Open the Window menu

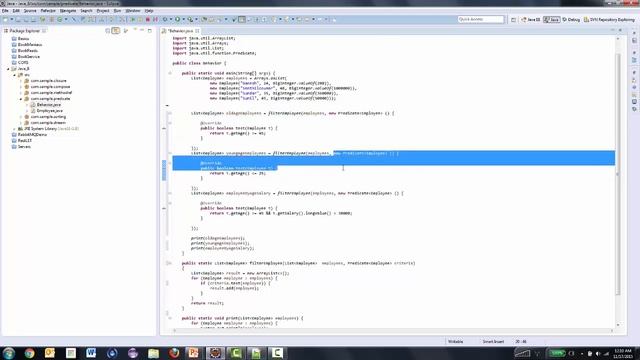click(133, 11)
